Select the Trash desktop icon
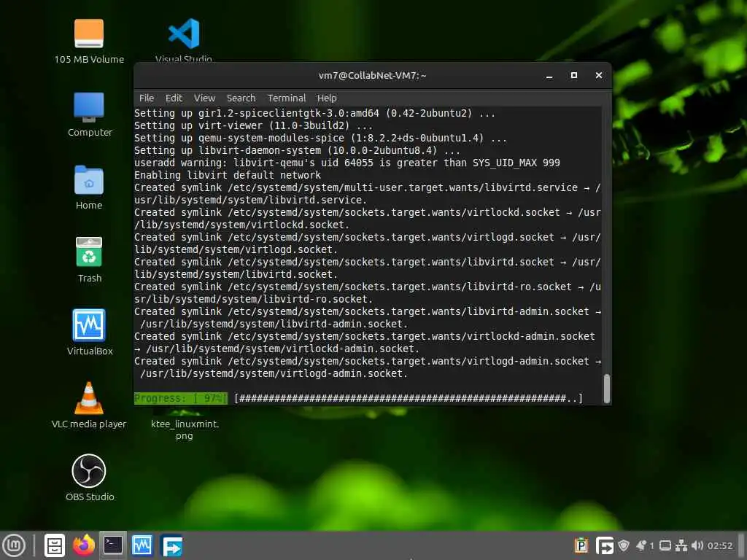The image size is (747, 560). tap(89, 260)
